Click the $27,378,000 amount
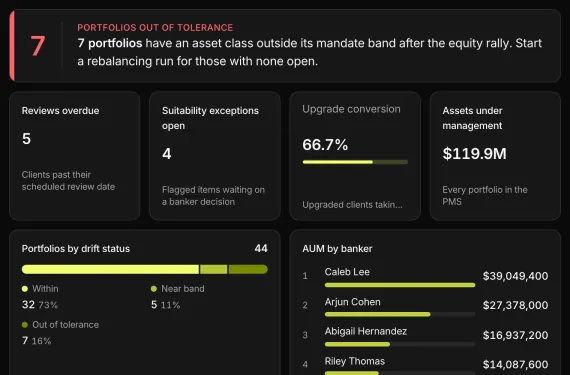Viewport: 570px width, 375px height. [x=515, y=305]
